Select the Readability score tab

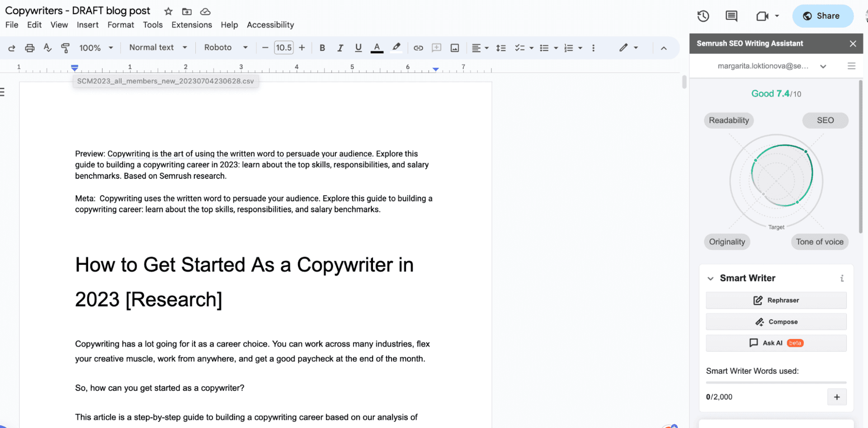click(x=729, y=120)
